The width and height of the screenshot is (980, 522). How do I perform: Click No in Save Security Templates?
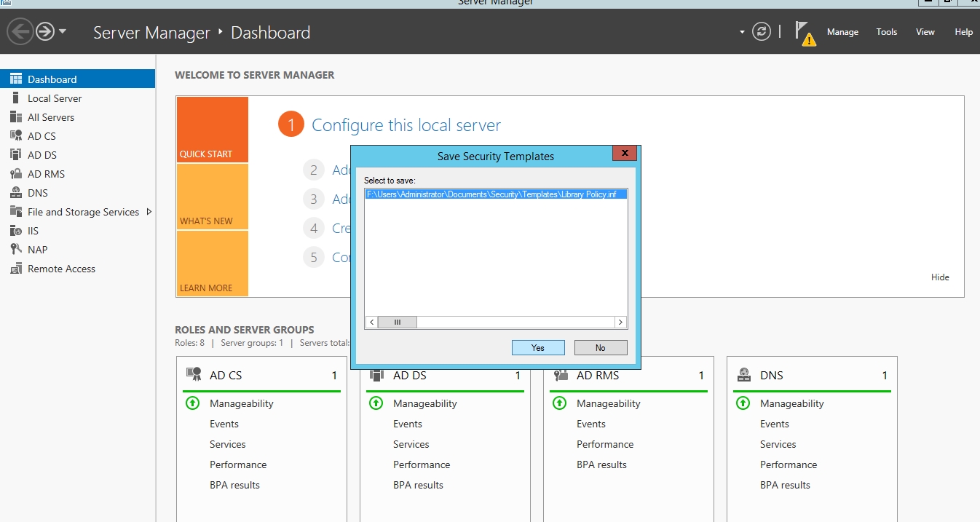[x=600, y=348]
